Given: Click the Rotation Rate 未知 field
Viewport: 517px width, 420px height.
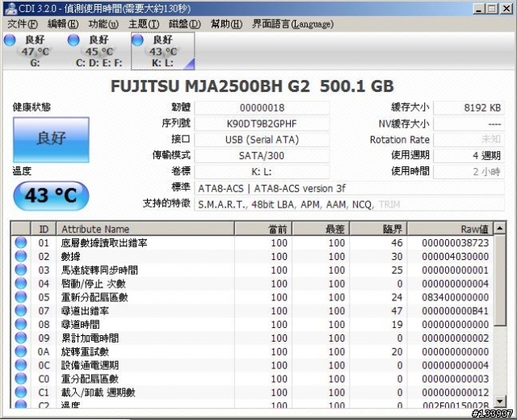Looking at the screenshot, I should [x=469, y=140].
